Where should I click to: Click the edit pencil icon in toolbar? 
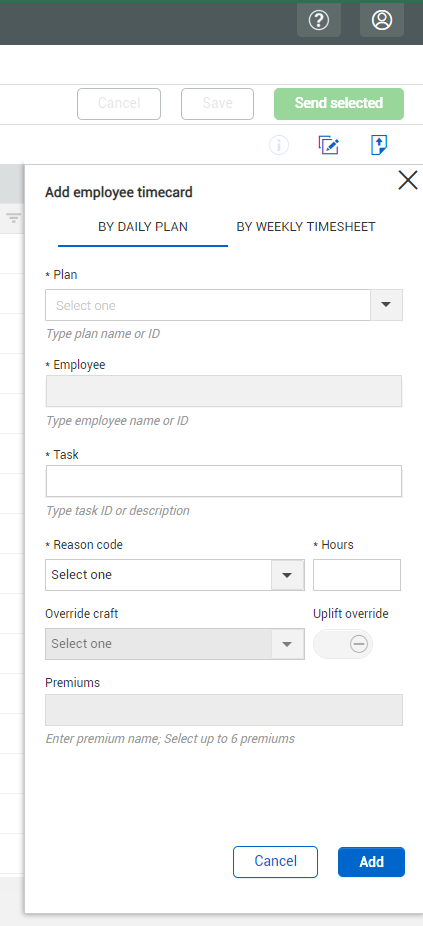pyautogui.click(x=328, y=145)
